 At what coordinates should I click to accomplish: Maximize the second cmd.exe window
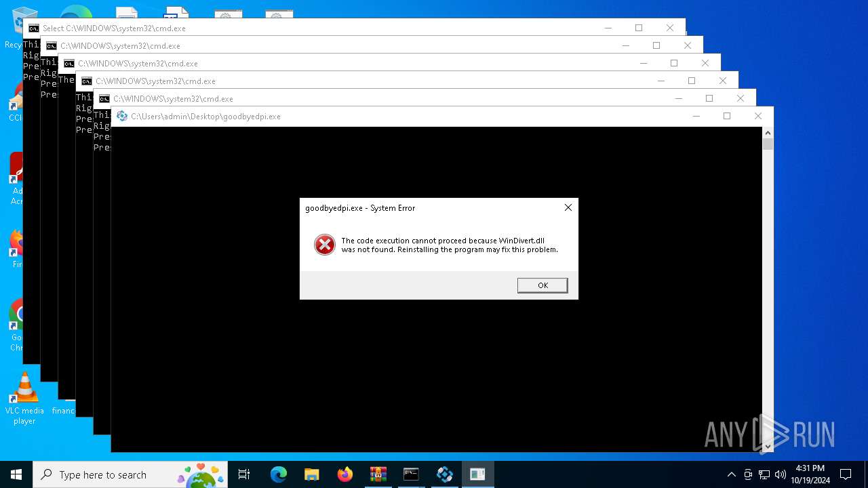click(656, 45)
